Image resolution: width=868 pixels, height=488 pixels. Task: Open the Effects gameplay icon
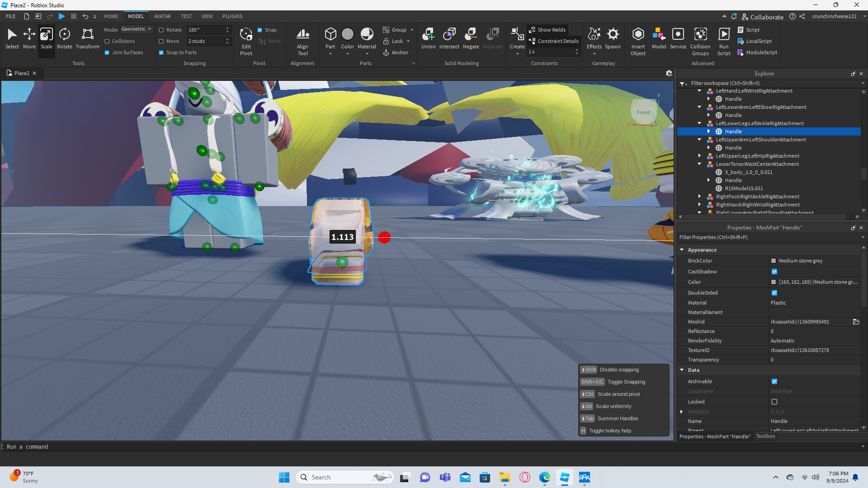point(594,38)
